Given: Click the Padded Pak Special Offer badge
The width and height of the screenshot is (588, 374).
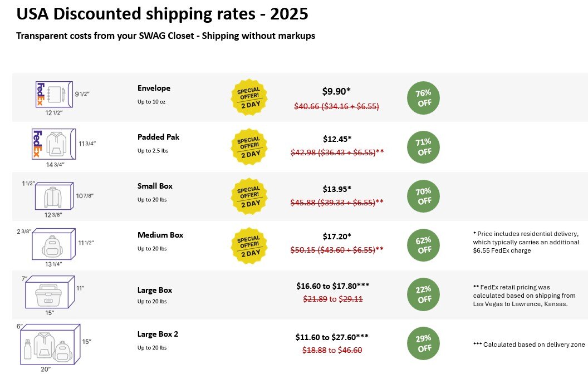Looking at the screenshot, I should pyautogui.click(x=249, y=146).
